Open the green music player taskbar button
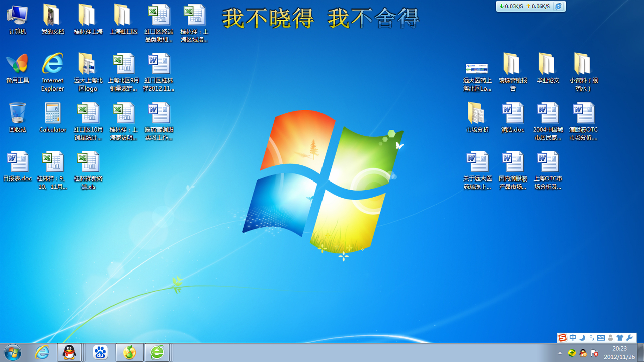This screenshot has width=644, height=362. [129, 353]
